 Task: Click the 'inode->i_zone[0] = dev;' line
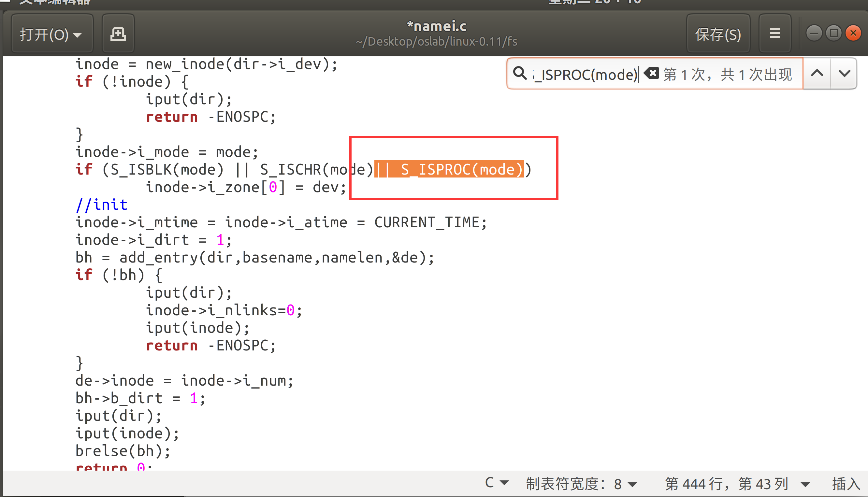[246, 187]
